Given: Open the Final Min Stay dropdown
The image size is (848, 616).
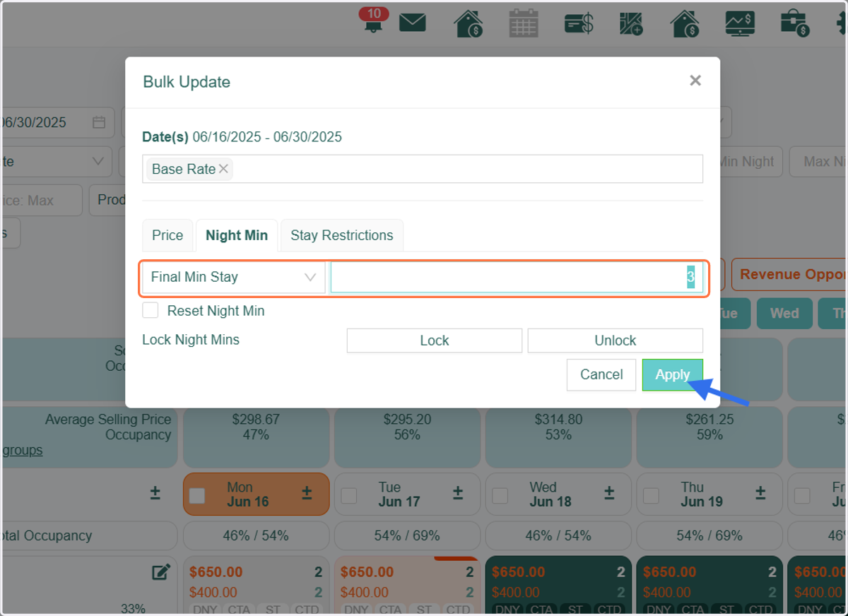Looking at the screenshot, I should [x=233, y=277].
